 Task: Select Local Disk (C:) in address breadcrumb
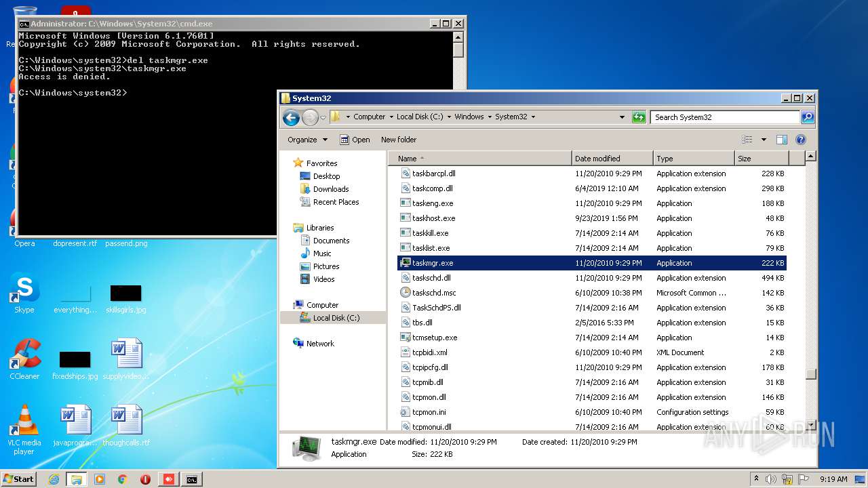pos(420,117)
